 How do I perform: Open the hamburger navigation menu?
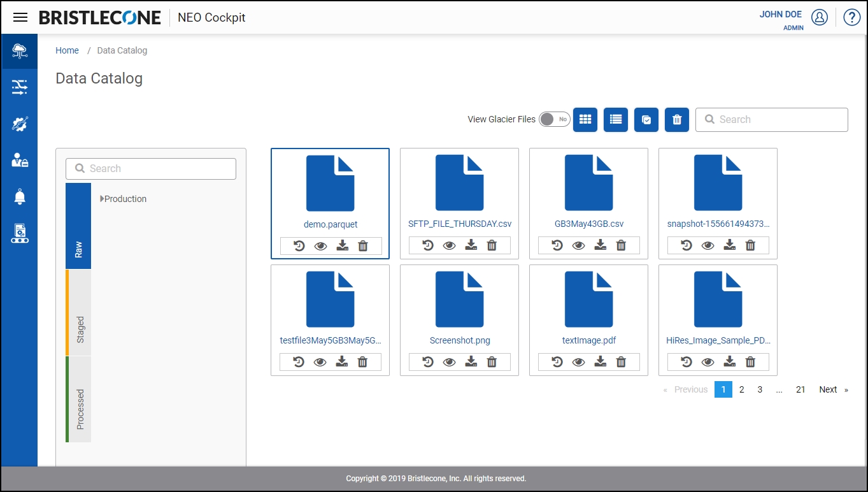click(x=20, y=17)
